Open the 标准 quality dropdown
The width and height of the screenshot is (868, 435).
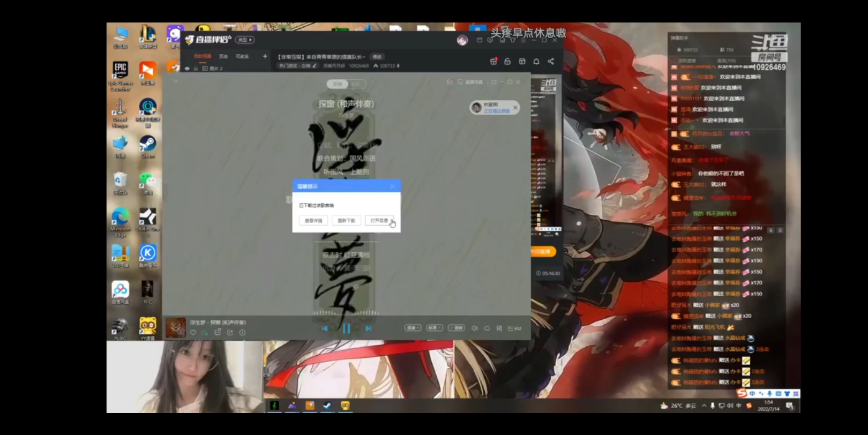[x=435, y=328]
